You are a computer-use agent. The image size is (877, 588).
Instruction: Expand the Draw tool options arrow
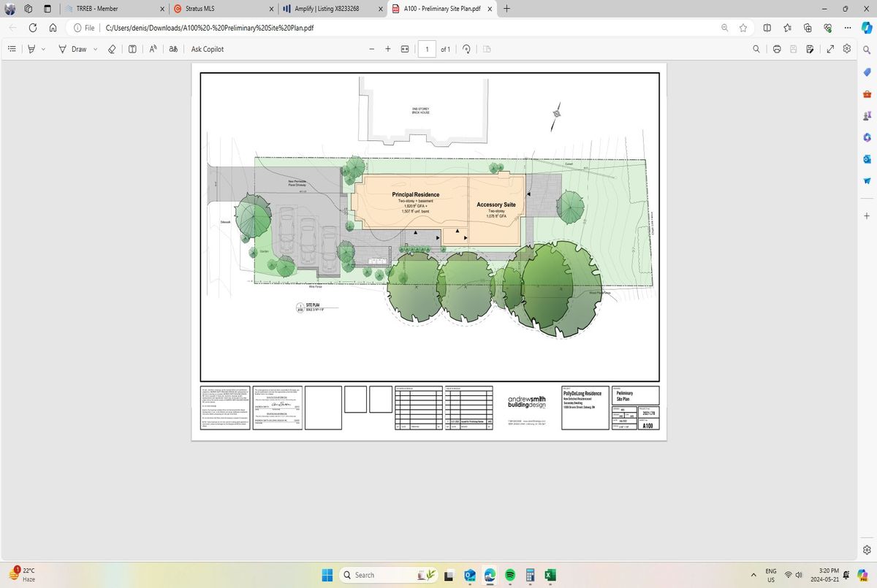tap(95, 49)
